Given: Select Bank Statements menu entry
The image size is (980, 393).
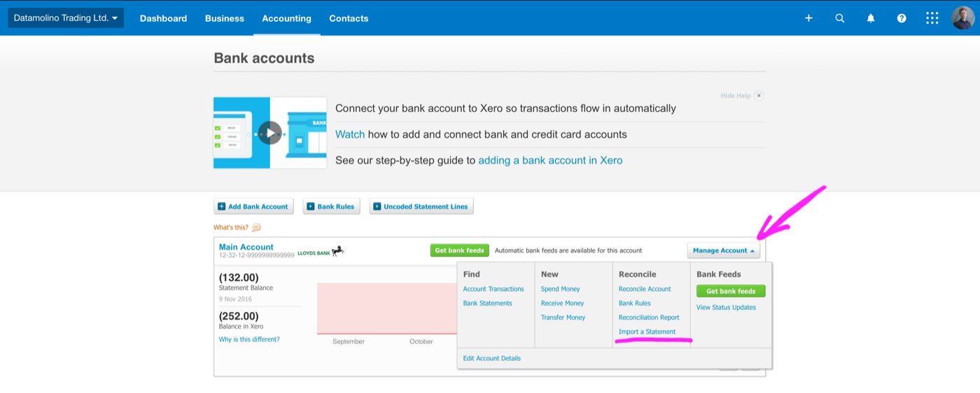Looking at the screenshot, I should (488, 303).
